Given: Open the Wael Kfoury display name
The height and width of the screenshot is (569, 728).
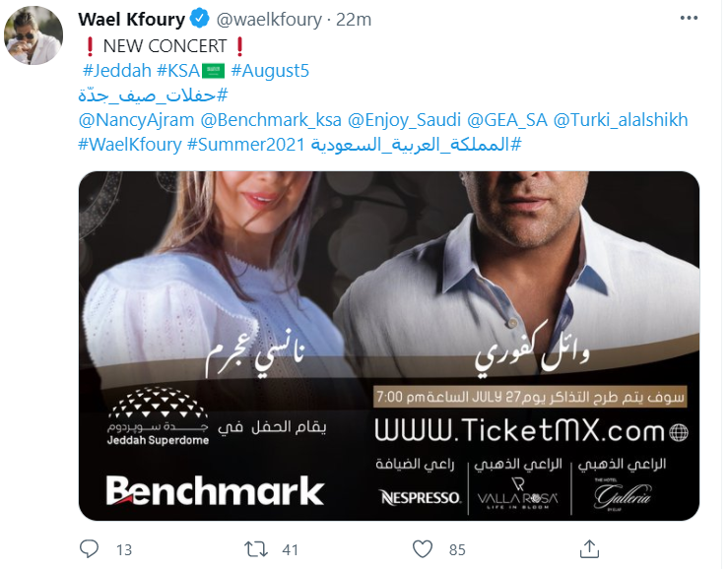Looking at the screenshot, I should (132, 20).
